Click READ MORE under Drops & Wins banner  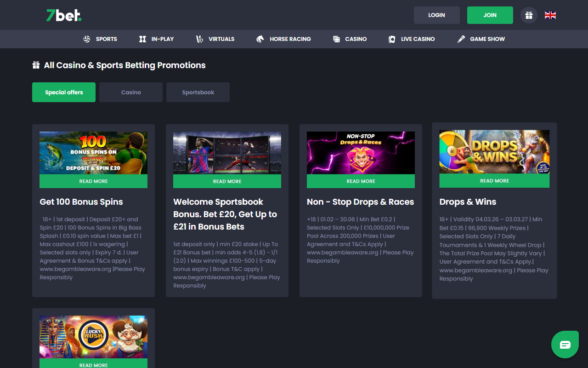click(x=494, y=181)
